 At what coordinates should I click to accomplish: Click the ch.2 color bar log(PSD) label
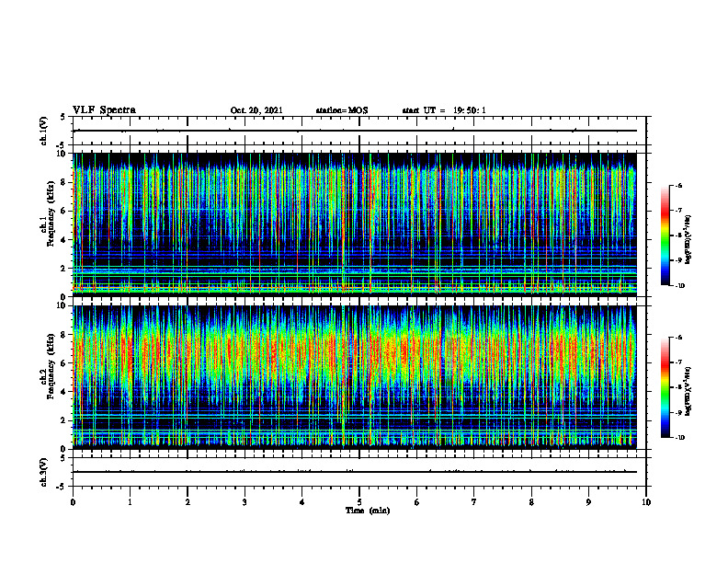click(688, 391)
